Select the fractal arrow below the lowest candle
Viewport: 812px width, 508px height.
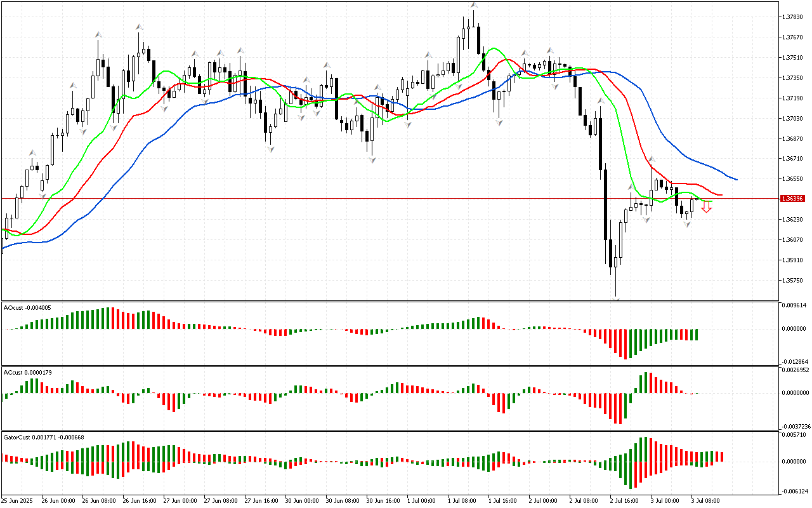tap(615, 298)
